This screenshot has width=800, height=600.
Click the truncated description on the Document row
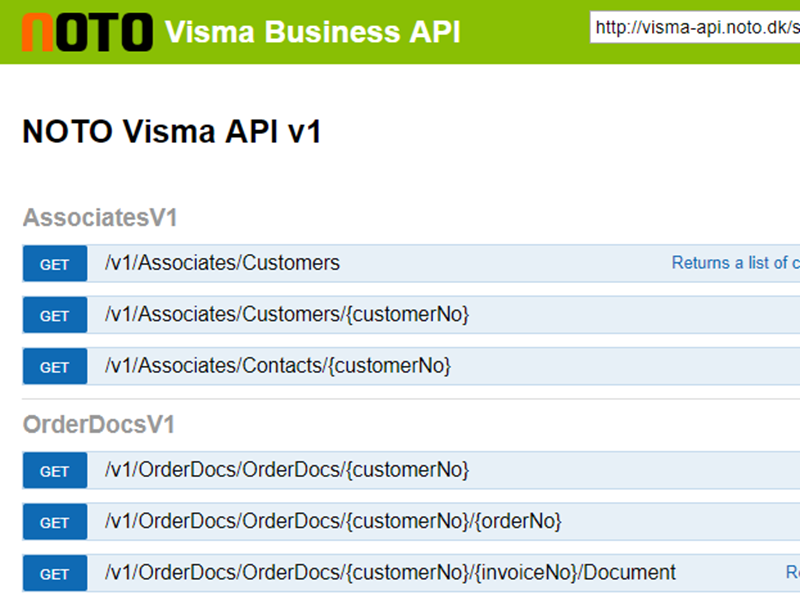point(792,573)
